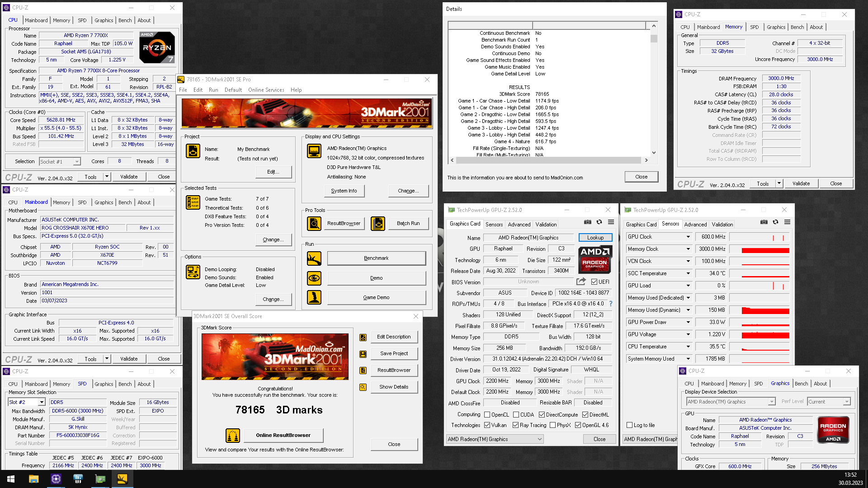
Task: Click the Lookup button in GPU-Z
Action: 595,238
